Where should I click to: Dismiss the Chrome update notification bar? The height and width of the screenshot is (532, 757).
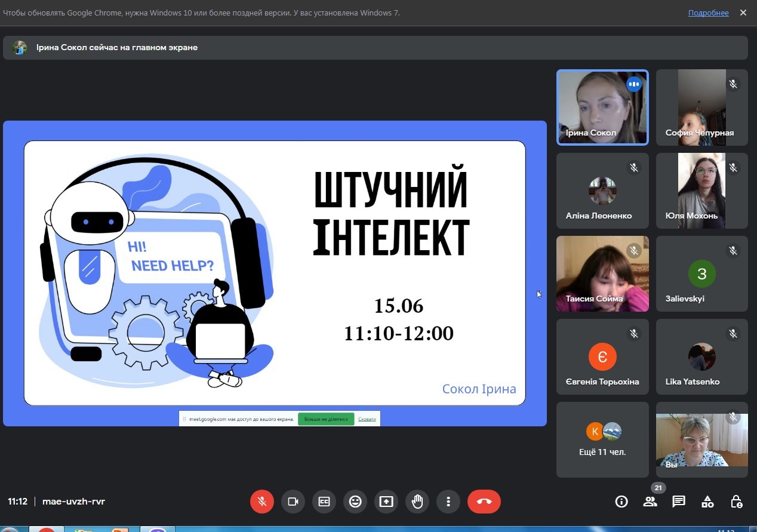743,13
